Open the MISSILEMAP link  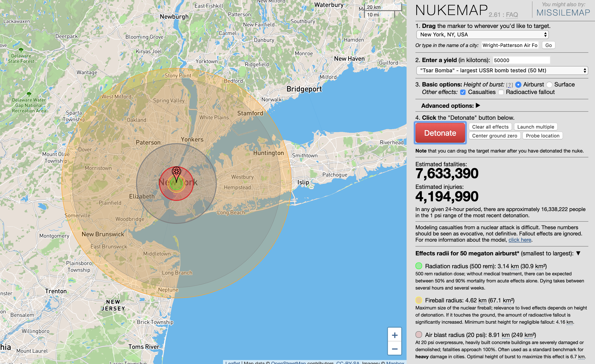(x=563, y=13)
